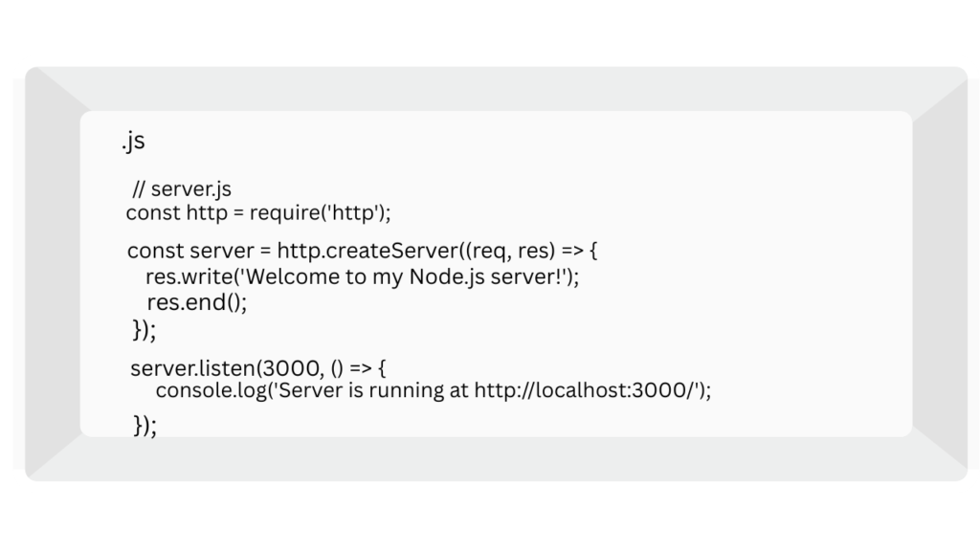Click the "createServer" method name
The height and width of the screenshot is (551, 980).
coord(387,252)
